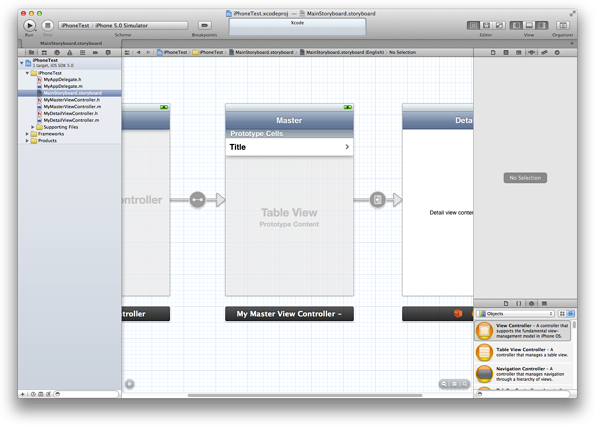595x425 pixels.
Task: Collapse the iPhoneTest folder group
Action: (27, 73)
